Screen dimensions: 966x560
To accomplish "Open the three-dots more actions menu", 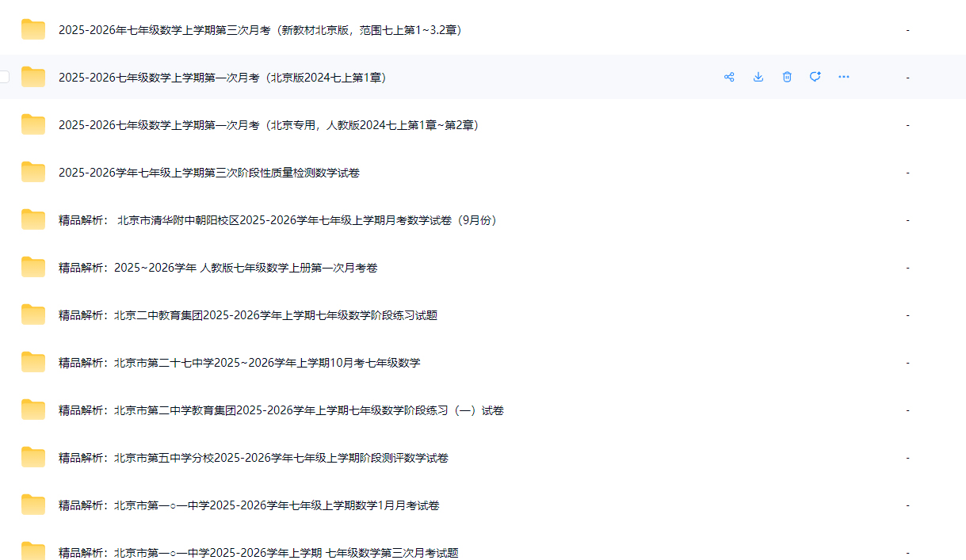I will [x=844, y=77].
